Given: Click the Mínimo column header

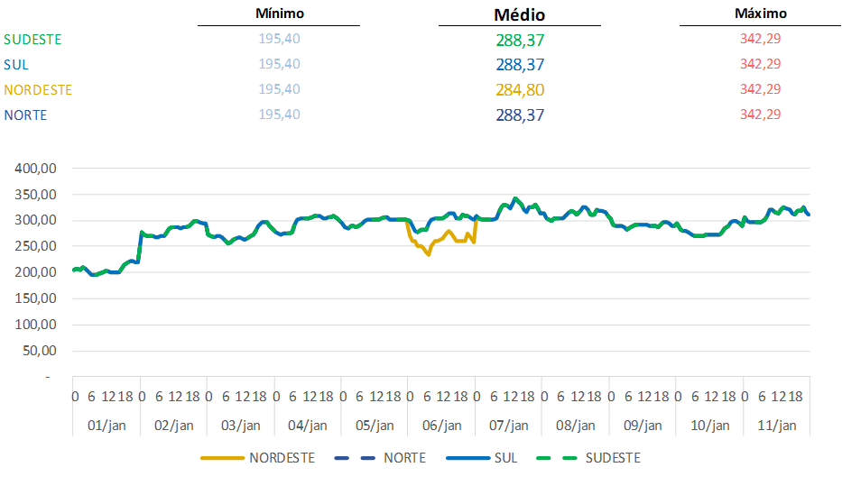Looking at the screenshot, I should pos(279,14).
